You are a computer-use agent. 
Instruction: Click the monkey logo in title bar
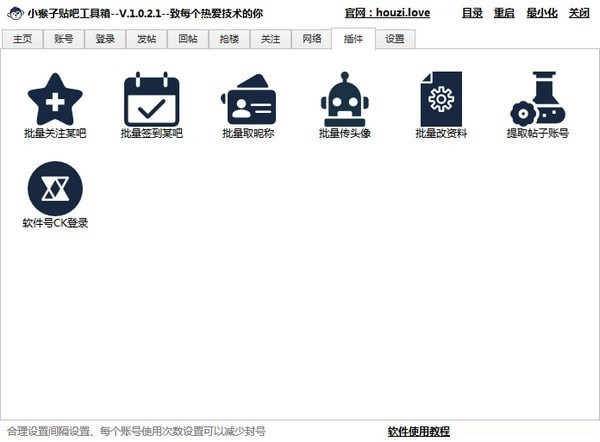(x=15, y=13)
